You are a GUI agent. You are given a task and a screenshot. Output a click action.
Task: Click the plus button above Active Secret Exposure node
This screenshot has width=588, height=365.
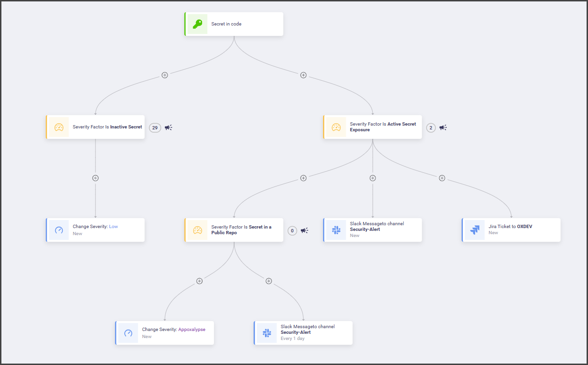click(303, 75)
